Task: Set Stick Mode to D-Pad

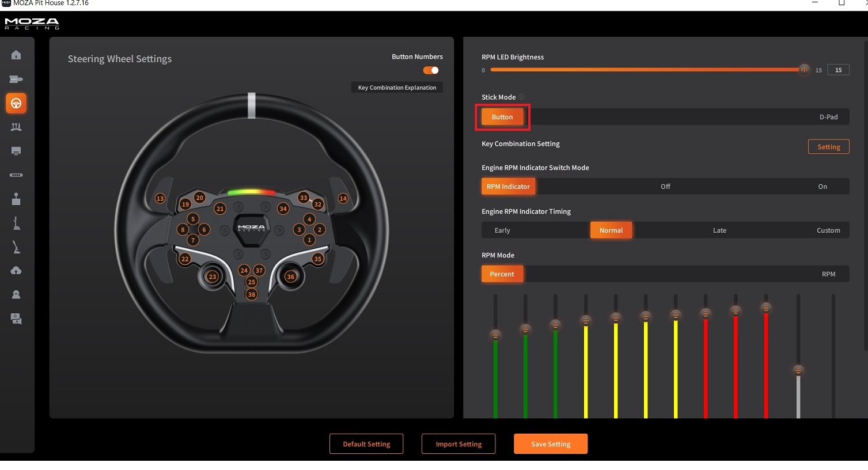Action: (828, 117)
